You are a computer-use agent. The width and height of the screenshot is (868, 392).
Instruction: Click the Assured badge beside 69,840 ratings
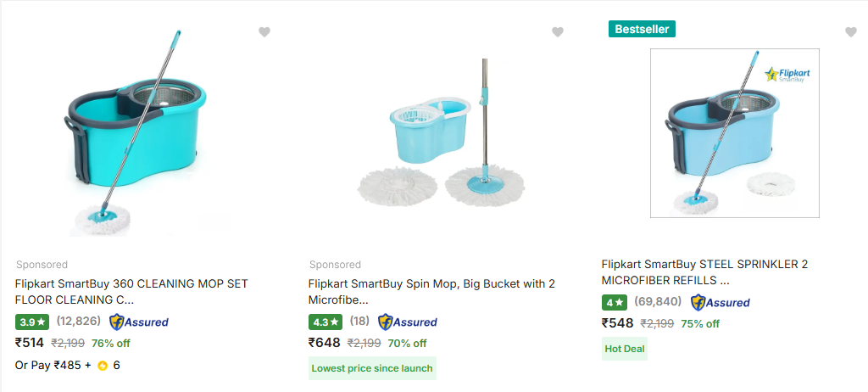point(721,302)
